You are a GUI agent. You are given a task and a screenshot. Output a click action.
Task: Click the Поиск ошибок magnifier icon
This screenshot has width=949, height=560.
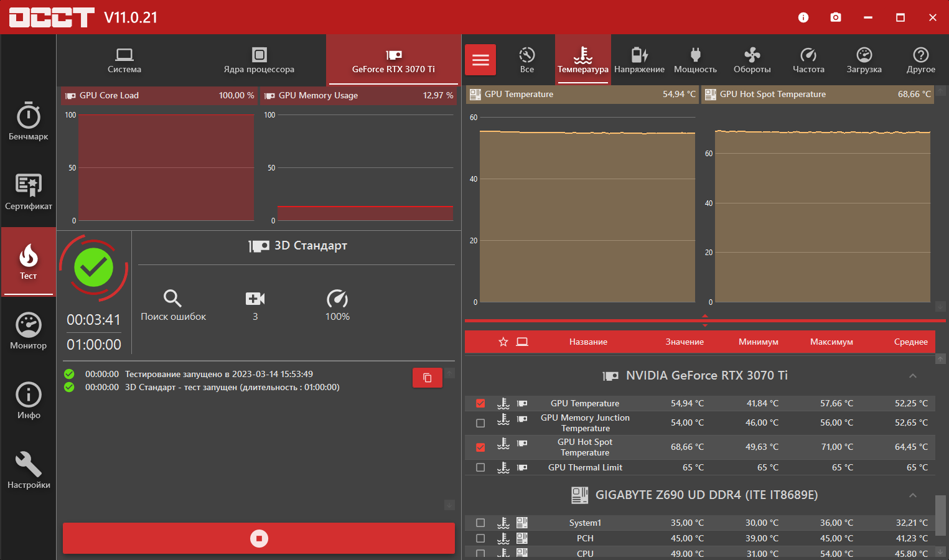click(x=172, y=299)
